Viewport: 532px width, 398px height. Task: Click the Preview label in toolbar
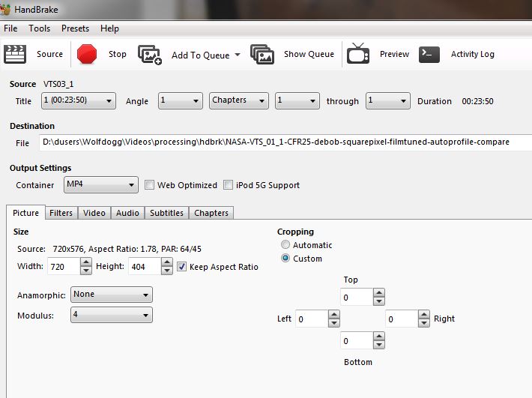394,54
